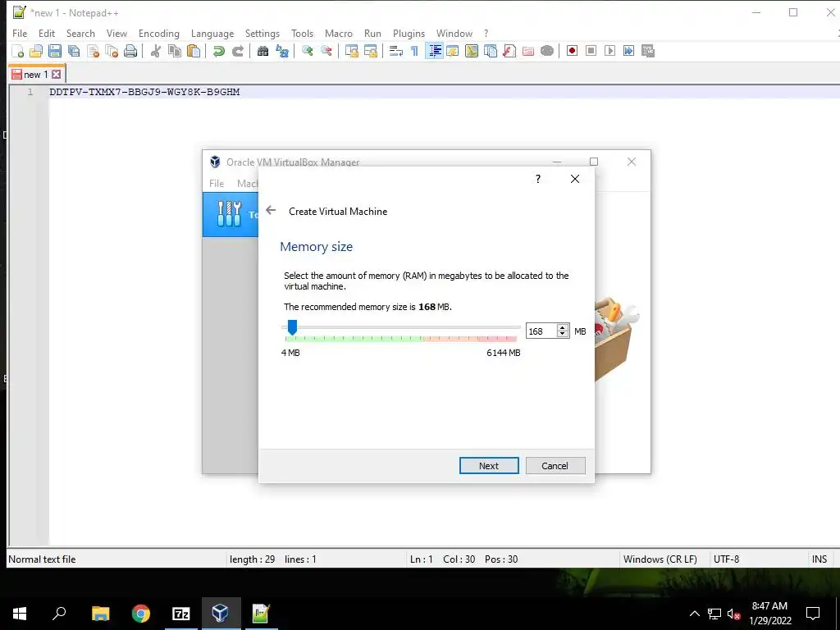
Task: Click the Open file toolbar icon
Action: pos(36,51)
